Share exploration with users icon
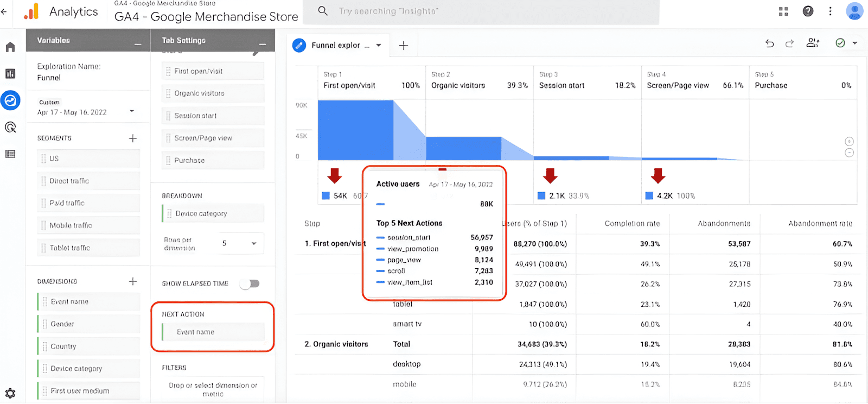This screenshot has height=404, width=868. (813, 43)
